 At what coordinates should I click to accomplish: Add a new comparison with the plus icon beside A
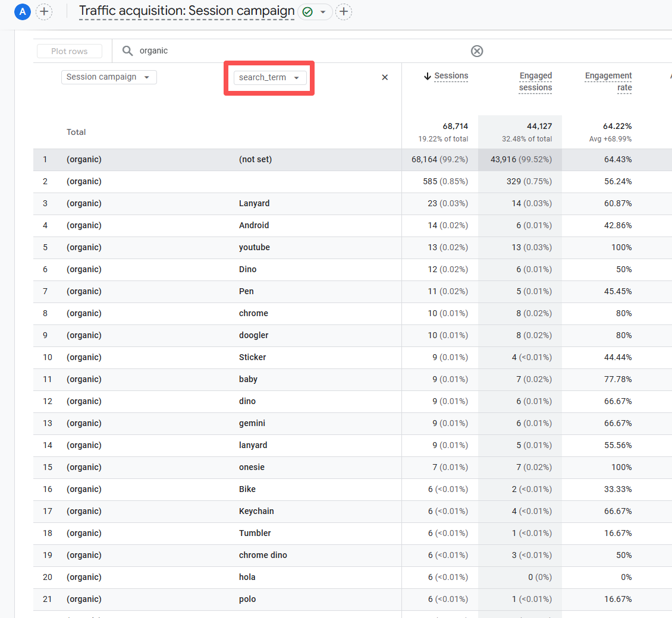(43, 11)
